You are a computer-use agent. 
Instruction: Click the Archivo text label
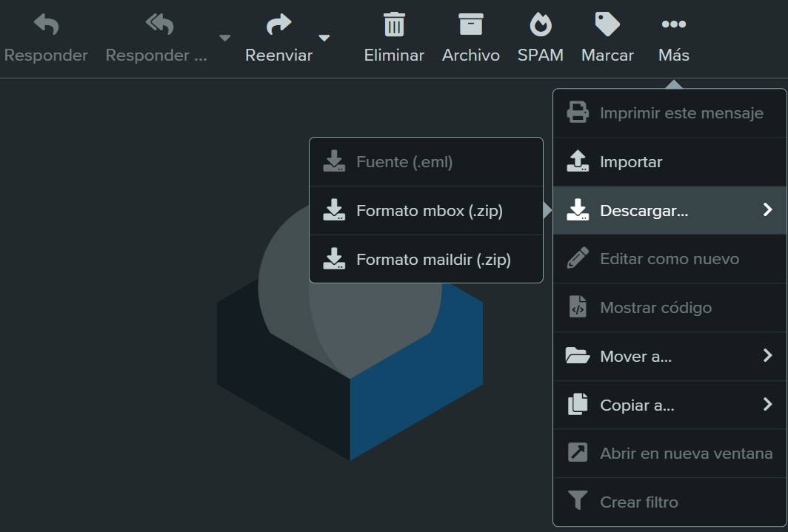pyautogui.click(x=471, y=55)
